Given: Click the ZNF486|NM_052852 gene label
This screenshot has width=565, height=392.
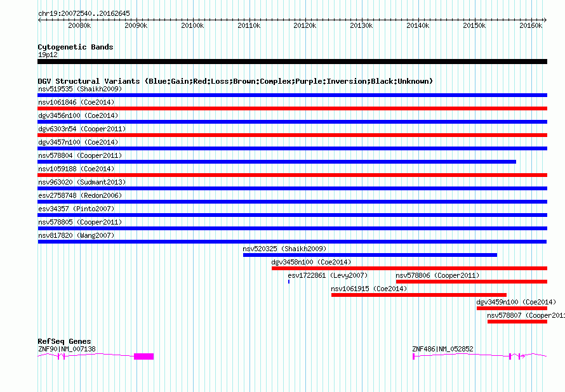Looking at the screenshot, I should click(x=443, y=349).
